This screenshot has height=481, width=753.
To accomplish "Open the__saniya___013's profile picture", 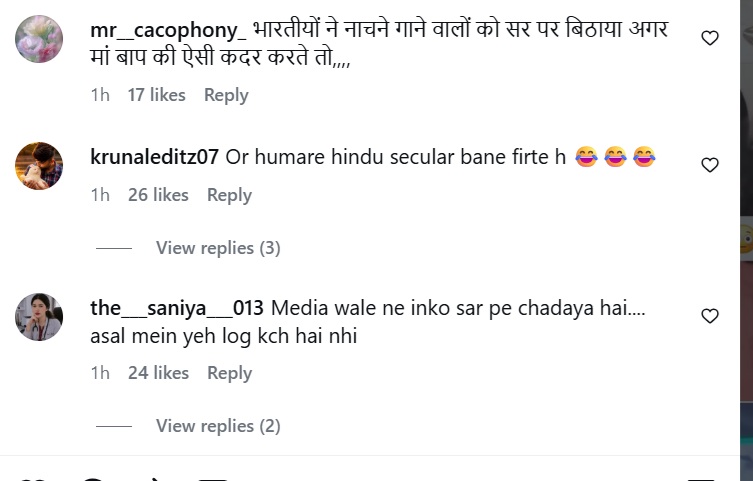I will 39,317.
